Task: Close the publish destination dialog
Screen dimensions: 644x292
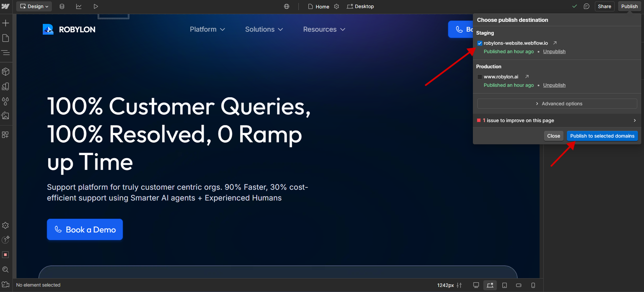Action: pos(553,136)
